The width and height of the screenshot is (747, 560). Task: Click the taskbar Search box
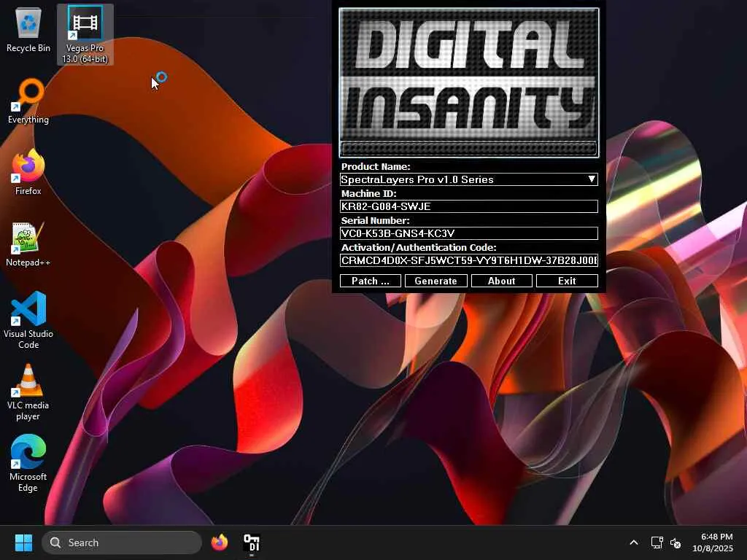click(122, 542)
